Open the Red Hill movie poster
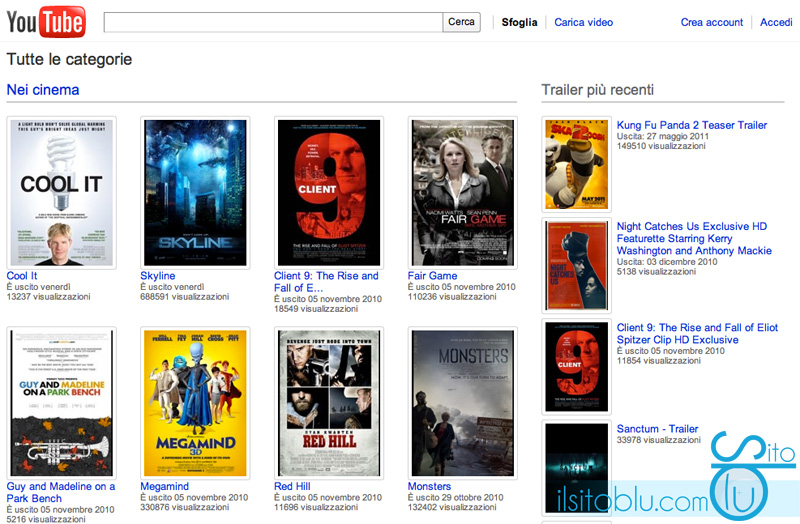This screenshot has height=524, width=800. [329, 403]
